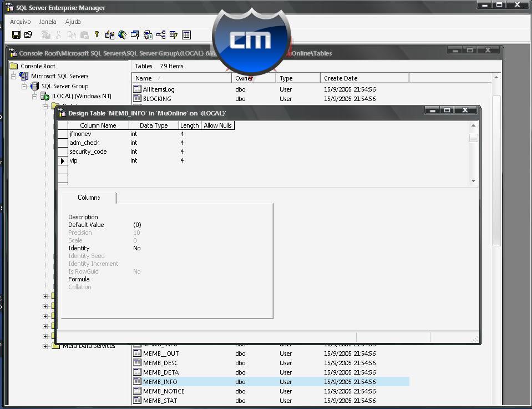Click BLOCKING table icon
The image size is (532, 409).
coord(137,99)
